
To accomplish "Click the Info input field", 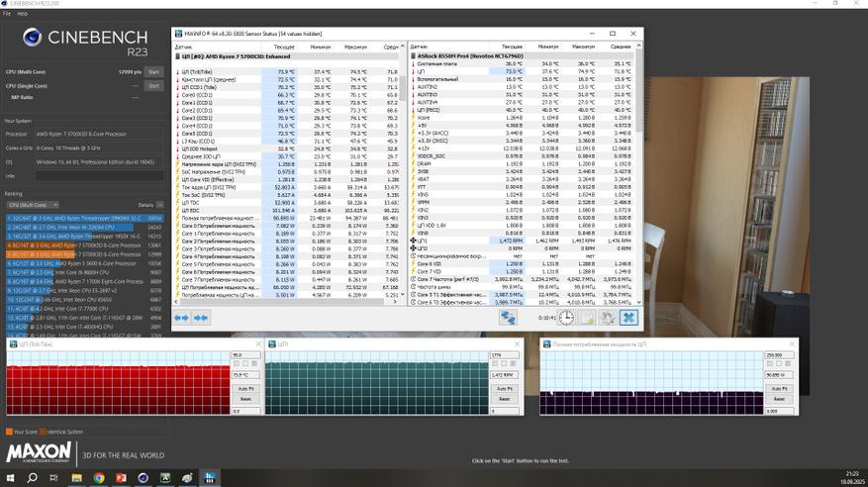I will coord(99,176).
